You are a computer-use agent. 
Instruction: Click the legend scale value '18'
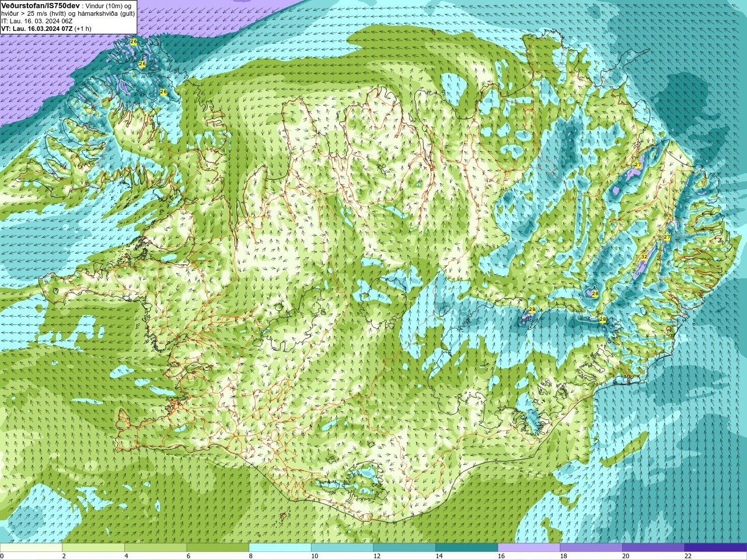[x=563, y=556]
